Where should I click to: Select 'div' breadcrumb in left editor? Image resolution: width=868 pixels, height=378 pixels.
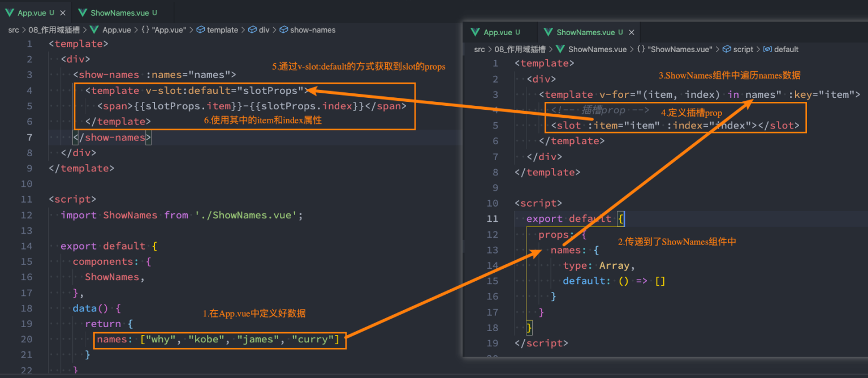(x=258, y=30)
